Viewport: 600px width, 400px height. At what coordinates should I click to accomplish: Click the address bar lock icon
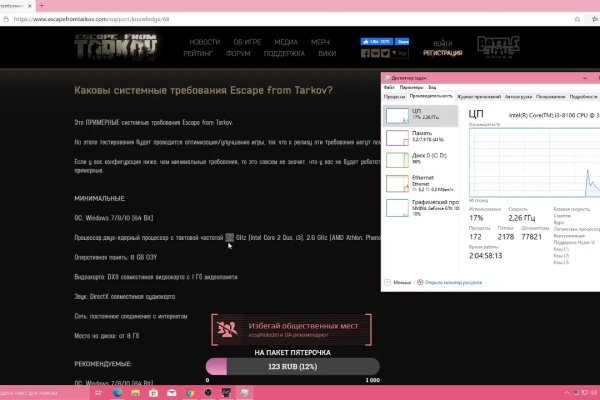tap(6, 19)
